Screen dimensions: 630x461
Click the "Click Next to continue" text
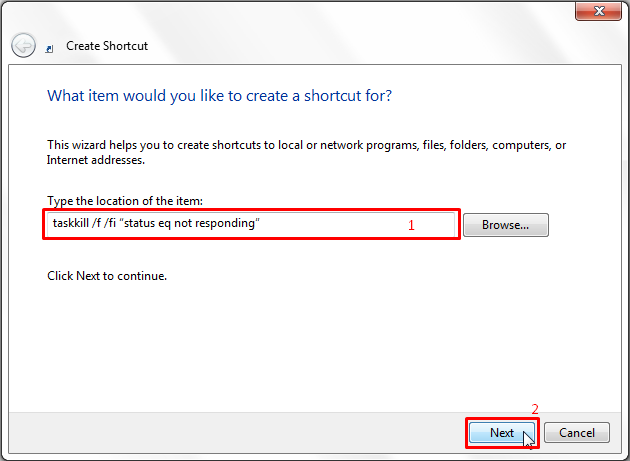click(107, 275)
